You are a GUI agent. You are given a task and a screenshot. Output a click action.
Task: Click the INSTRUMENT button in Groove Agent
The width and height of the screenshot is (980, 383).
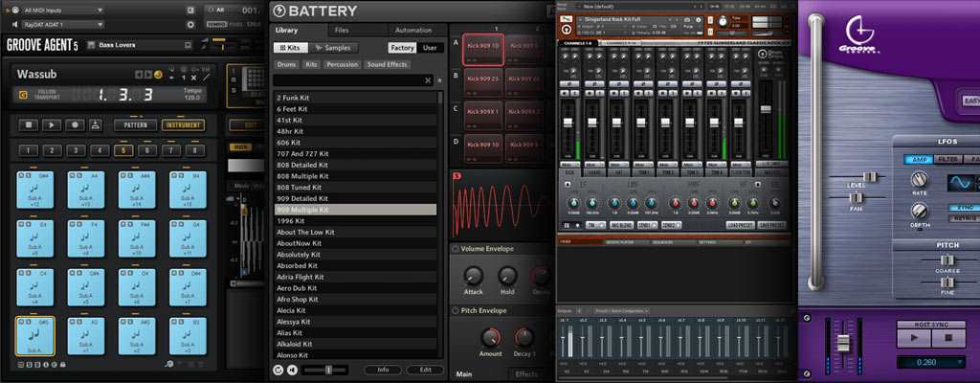[x=183, y=124]
